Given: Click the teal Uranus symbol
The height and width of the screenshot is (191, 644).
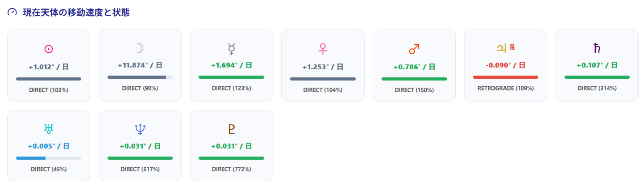Looking at the screenshot, I should (x=49, y=129).
